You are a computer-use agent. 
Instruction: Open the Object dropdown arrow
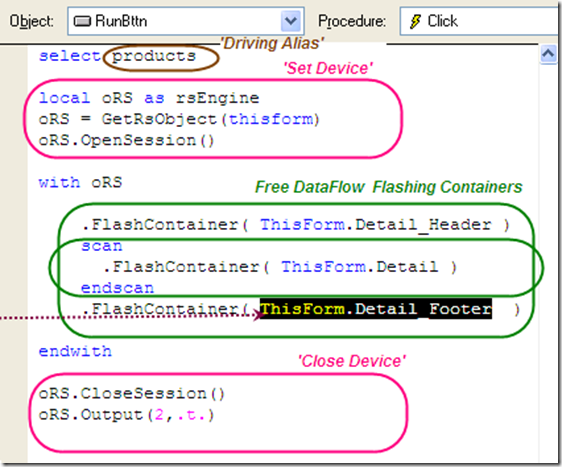coord(290,21)
